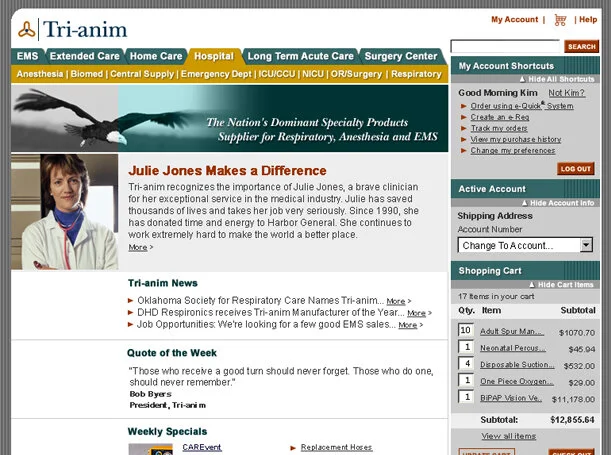Viewport: 611px width, 455px height.
Task: Click arrow bullet beside Replacement Hoses
Action: tap(293, 448)
